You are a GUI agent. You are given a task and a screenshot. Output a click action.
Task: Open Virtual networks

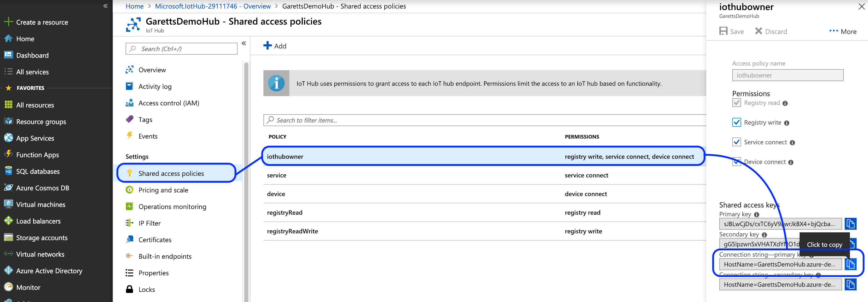click(40, 254)
